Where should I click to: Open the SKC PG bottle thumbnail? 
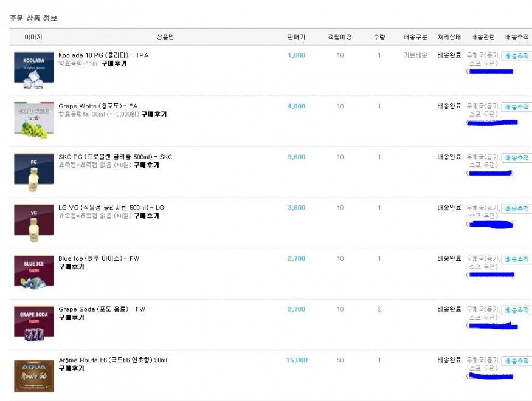[x=34, y=171]
